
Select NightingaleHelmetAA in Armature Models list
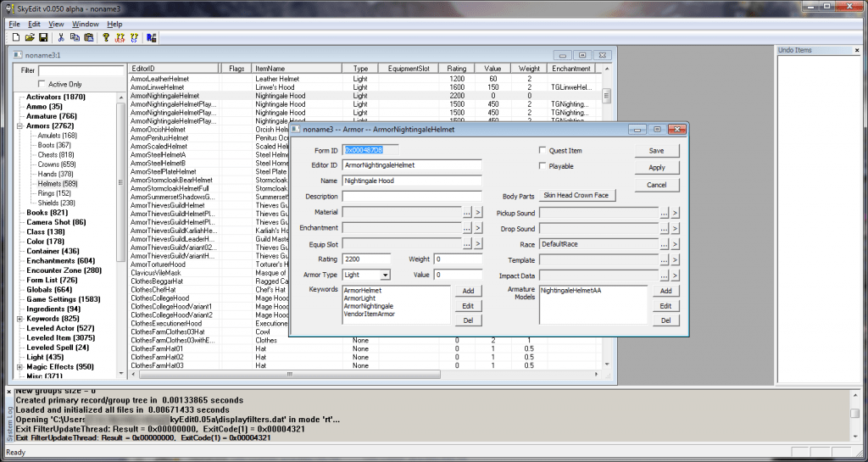[x=570, y=291]
